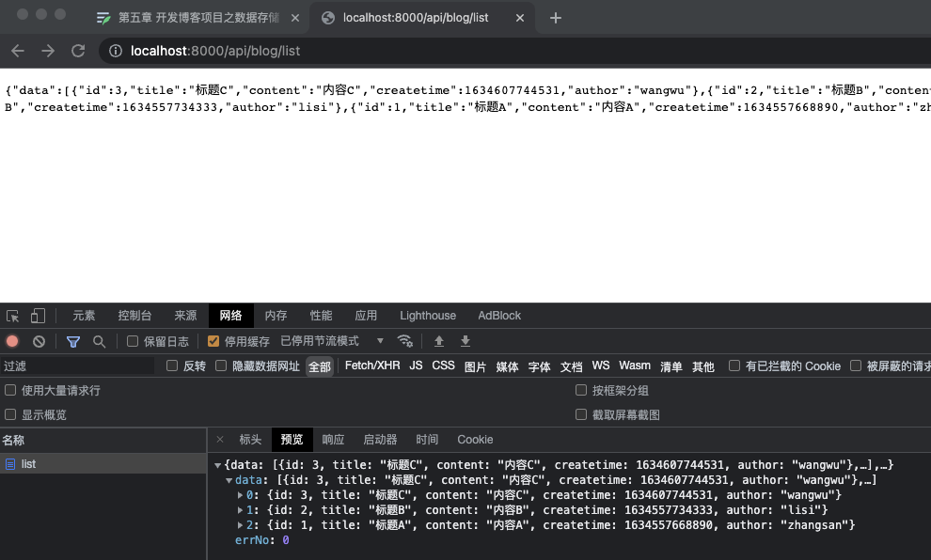
Task: Stop recording network log with red button
Action: pos(12,341)
